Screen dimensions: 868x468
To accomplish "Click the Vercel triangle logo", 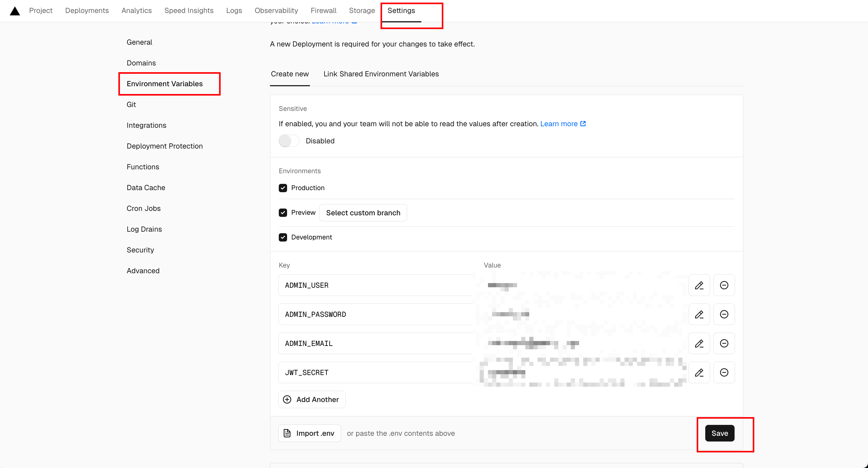I will (x=15, y=11).
